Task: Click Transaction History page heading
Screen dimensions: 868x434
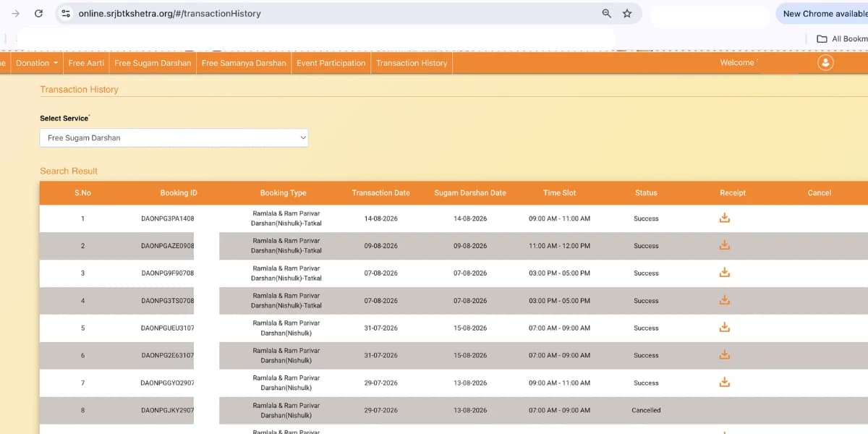Action: coord(79,90)
